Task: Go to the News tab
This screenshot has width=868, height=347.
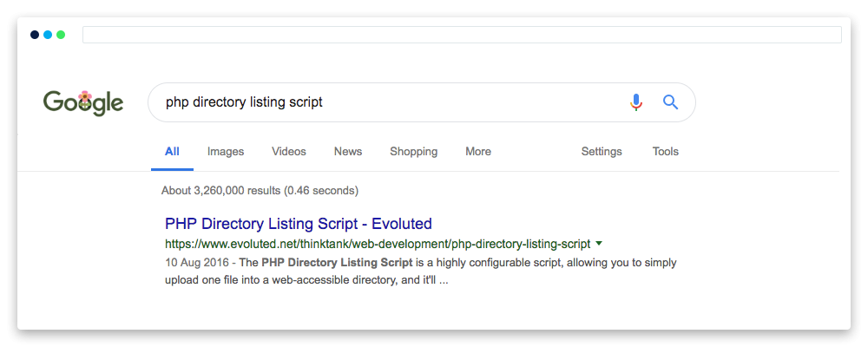Action: tap(348, 152)
